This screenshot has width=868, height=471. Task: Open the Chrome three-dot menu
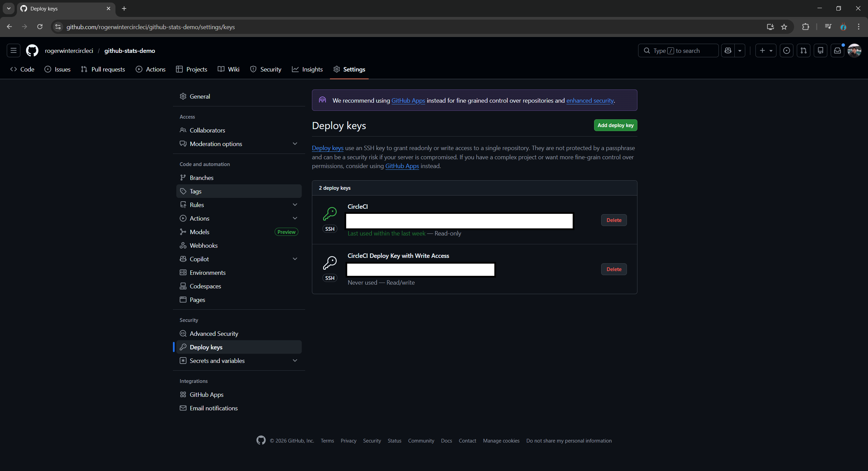point(859,27)
